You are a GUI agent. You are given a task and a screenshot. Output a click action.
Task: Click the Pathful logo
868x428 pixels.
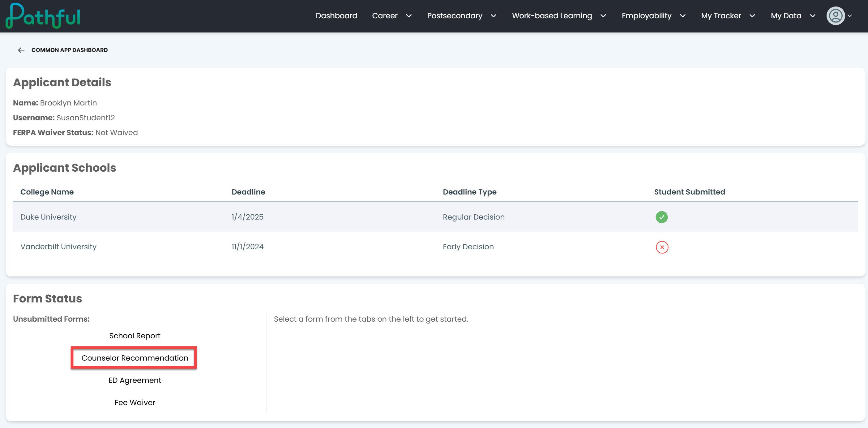[x=43, y=16]
